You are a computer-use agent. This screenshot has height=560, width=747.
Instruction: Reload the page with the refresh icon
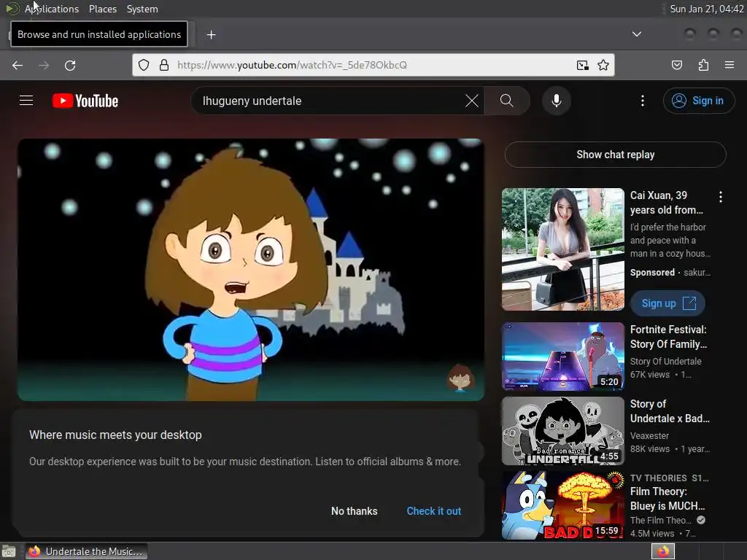click(x=70, y=65)
